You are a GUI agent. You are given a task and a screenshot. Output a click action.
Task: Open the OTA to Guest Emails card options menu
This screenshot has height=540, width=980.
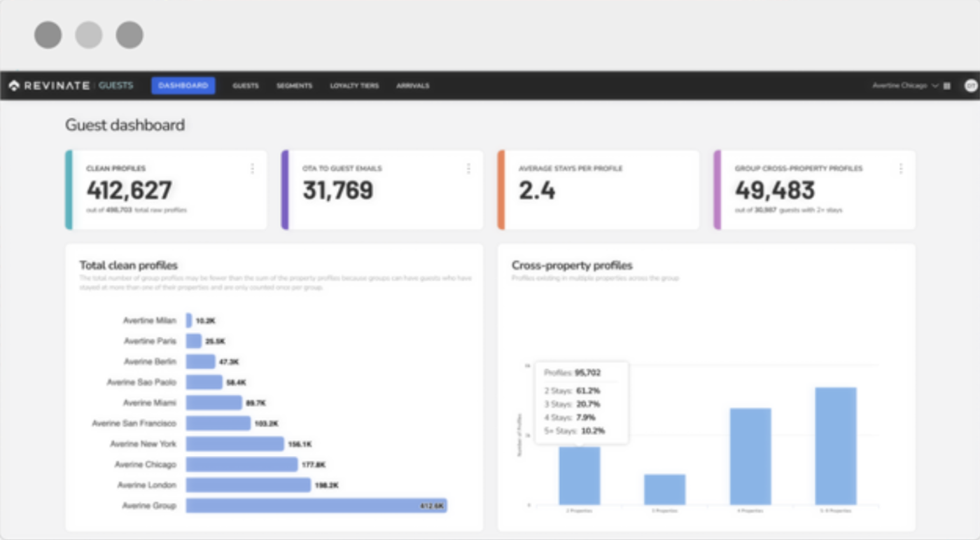468,169
